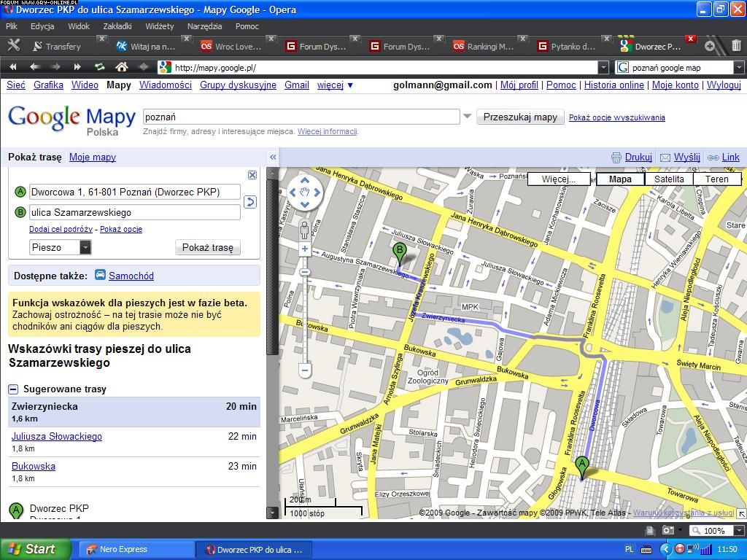Pan the map up
Viewport: 747px width, 560px height.
tap(305, 181)
